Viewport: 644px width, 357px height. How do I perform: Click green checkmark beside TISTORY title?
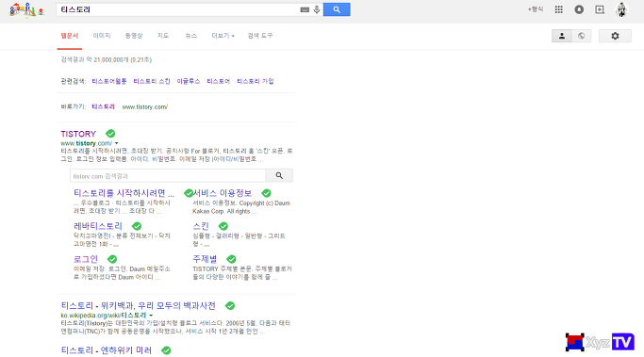[110, 134]
